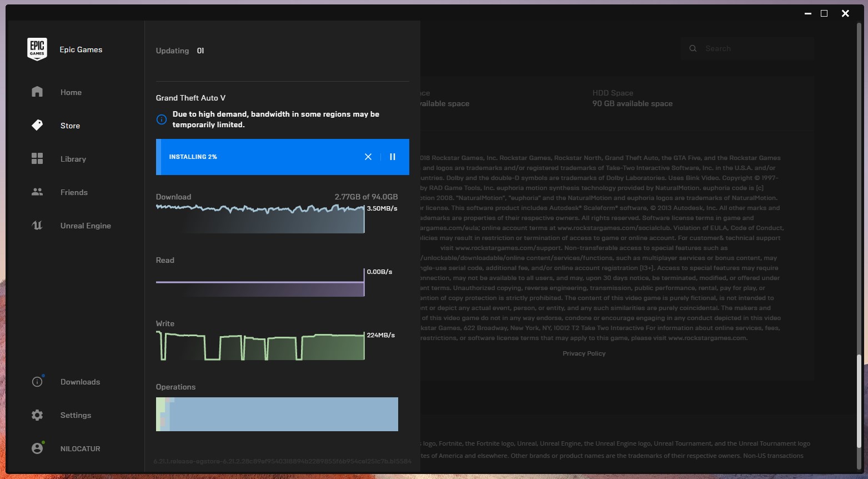Click the NILOCATUR account name
This screenshot has height=479, width=868.
click(80, 448)
